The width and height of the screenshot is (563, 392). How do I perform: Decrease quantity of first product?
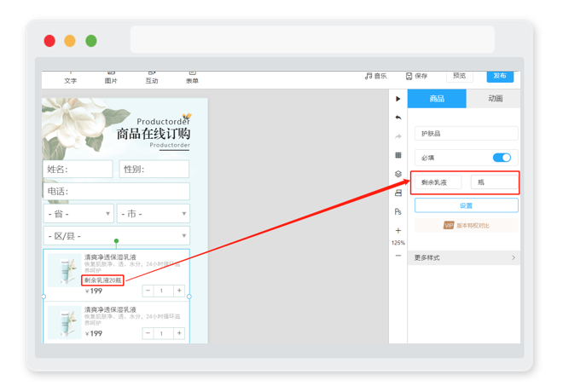click(x=148, y=291)
